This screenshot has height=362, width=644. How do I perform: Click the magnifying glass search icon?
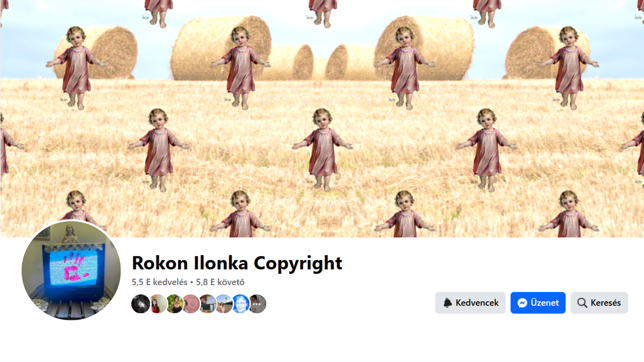click(582, 303)
